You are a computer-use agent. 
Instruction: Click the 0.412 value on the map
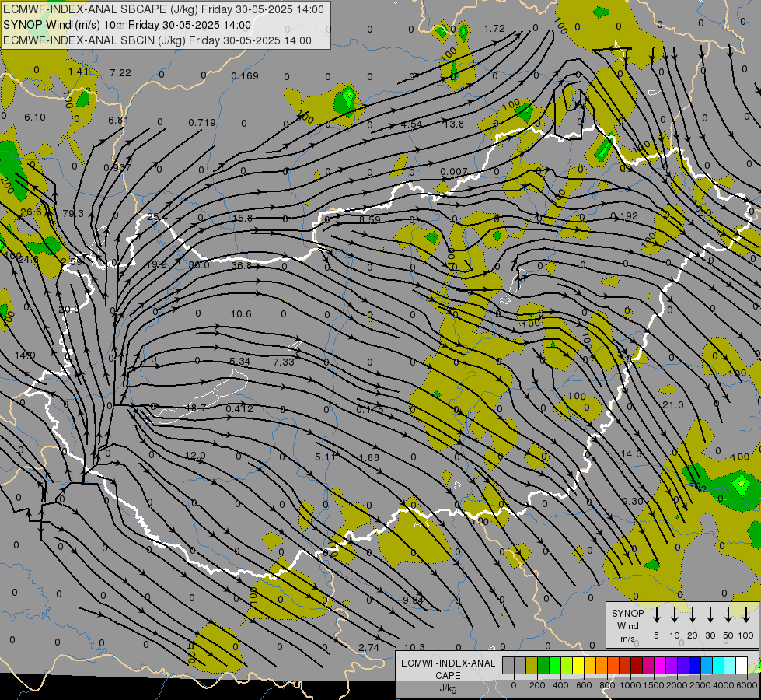click(x=239, y=408)
